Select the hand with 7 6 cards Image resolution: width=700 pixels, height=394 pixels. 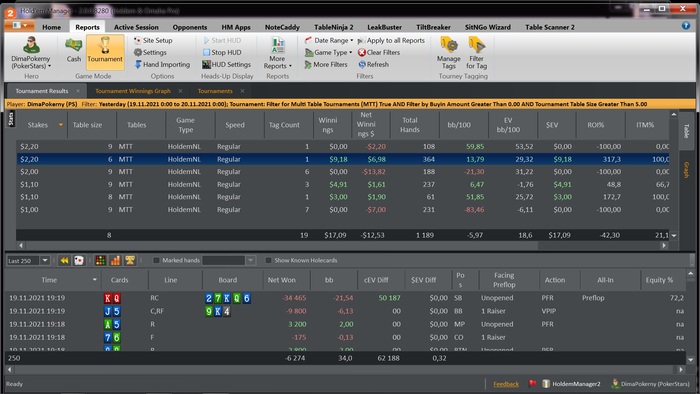pyautogui.click(x=346, y=337)
